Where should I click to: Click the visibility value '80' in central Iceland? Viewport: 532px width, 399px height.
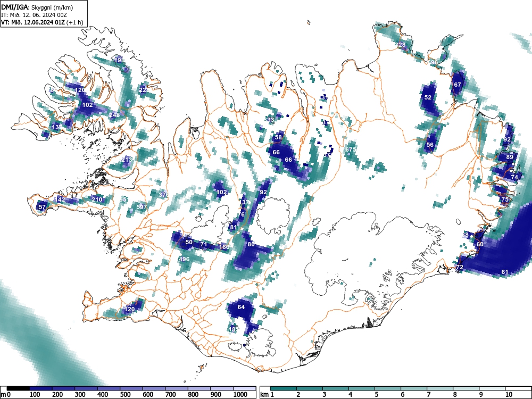pyautogui.click(x=251, y=244)
